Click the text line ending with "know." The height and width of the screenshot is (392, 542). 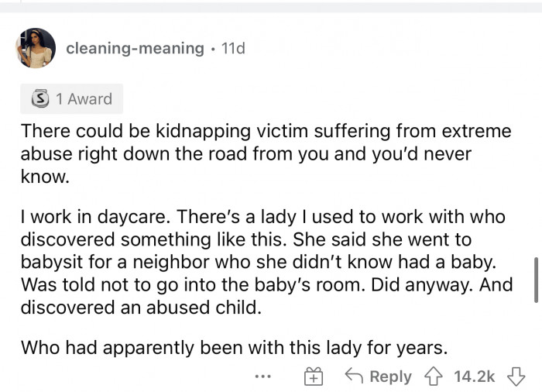pyautogui.click(x=45, y=177)
